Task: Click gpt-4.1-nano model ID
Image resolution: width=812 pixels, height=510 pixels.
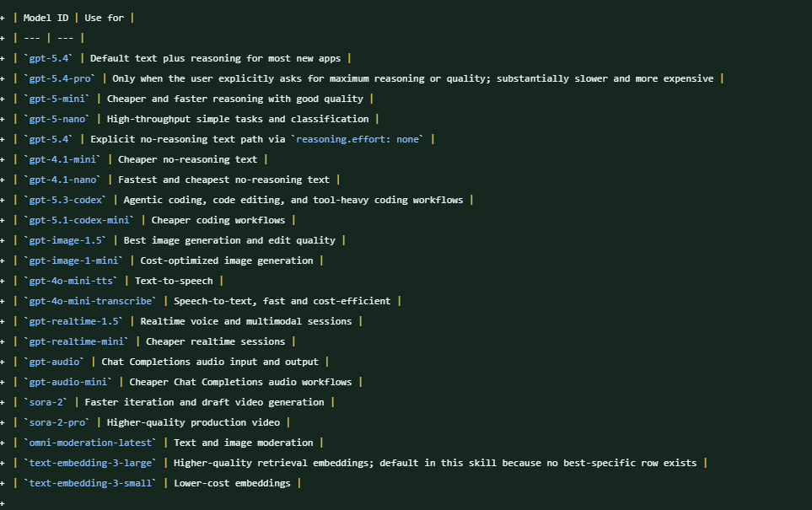Action: click(62, 180)
